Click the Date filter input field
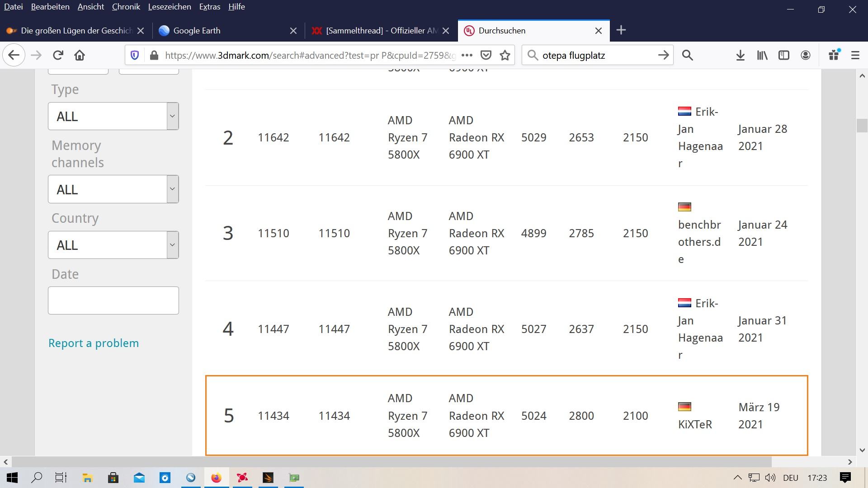This screenshot has width=868, height=488. pyautogui.click(x=113, y=300)
